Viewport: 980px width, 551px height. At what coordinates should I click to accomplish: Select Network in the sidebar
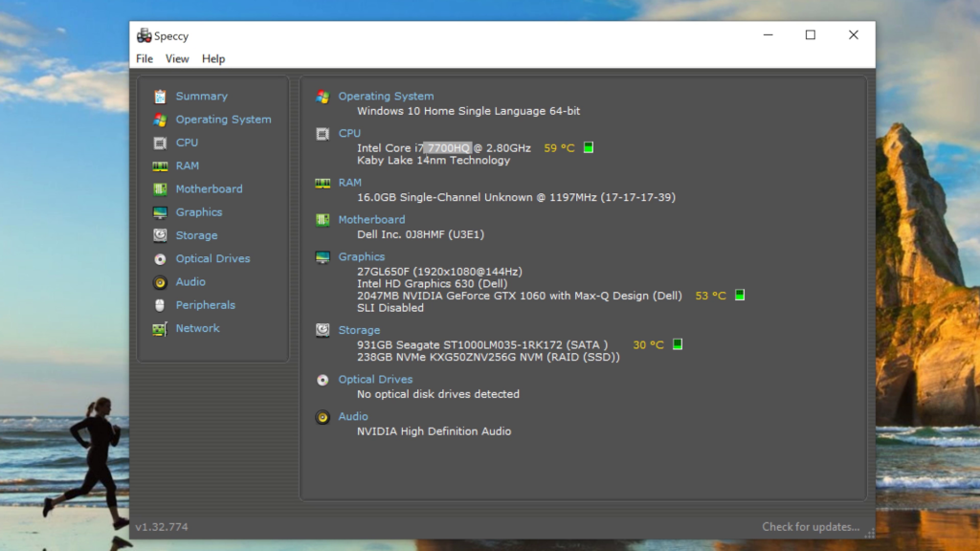click(197, 328)
